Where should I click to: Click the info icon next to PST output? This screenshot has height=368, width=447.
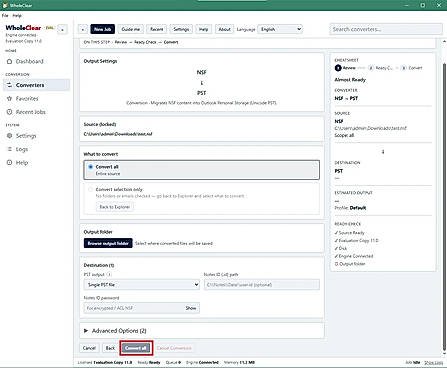coord(109,274)
